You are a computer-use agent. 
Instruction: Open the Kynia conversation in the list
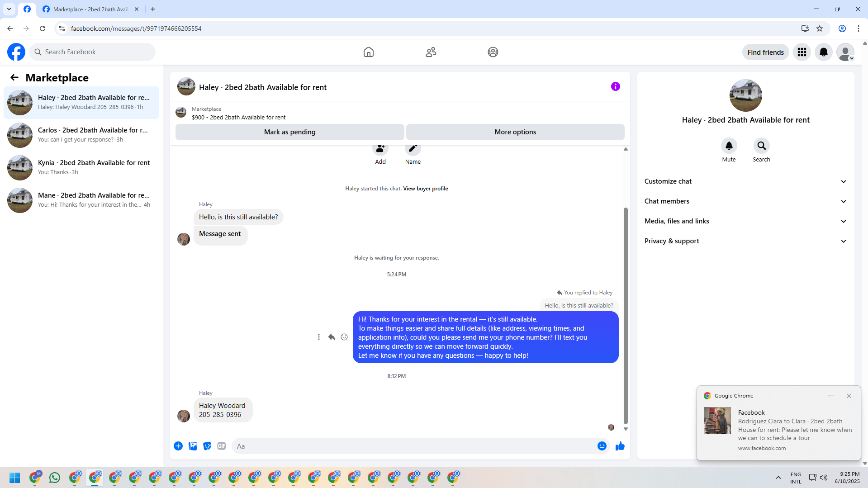tap(81, 168)
